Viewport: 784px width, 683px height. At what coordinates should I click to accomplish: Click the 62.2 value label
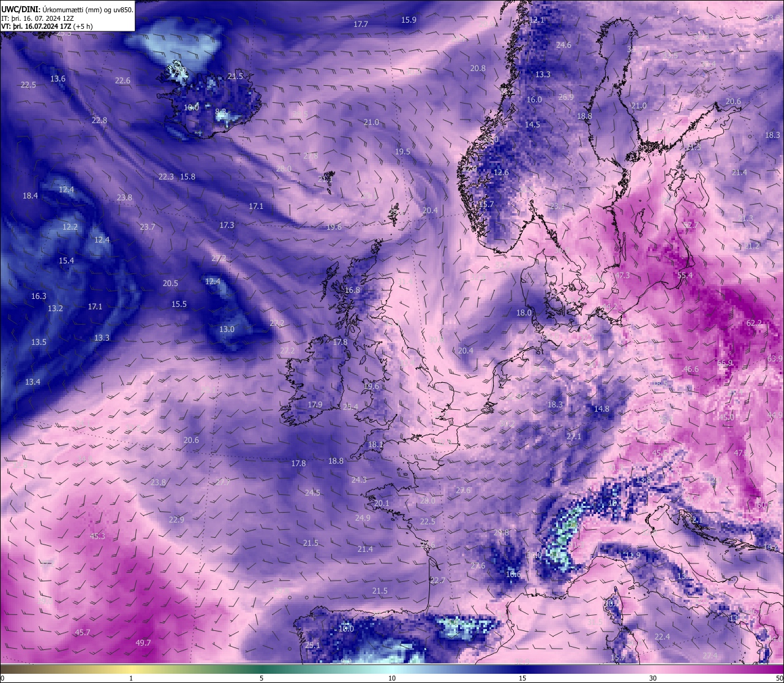coord(754,323)
